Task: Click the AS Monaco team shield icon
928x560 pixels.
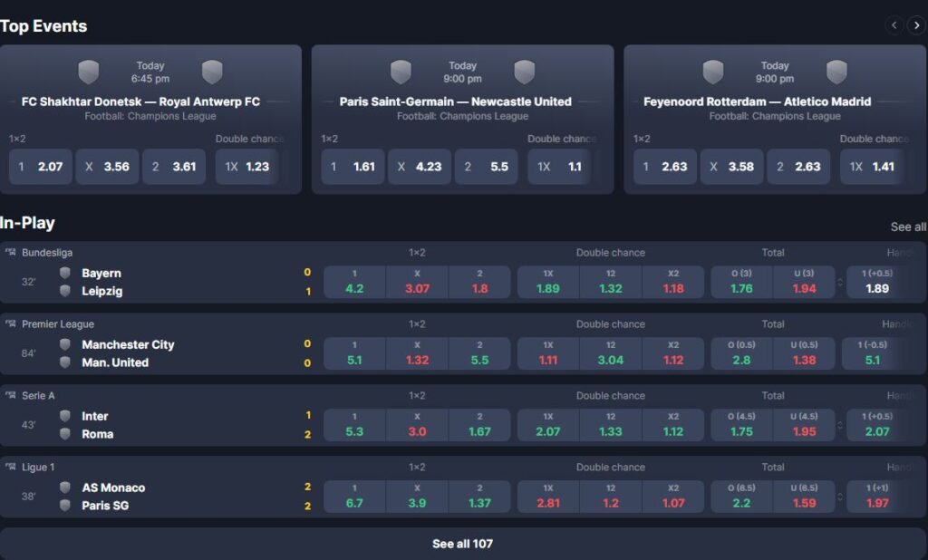Action: tap(65, 488)
